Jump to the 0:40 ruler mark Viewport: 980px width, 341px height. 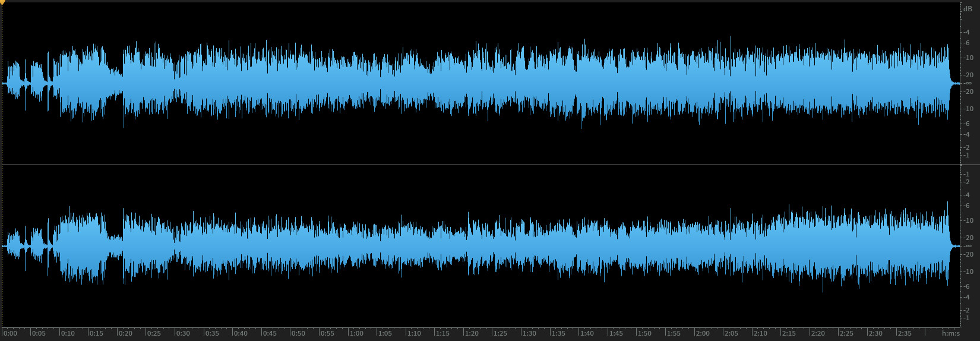[x=241, y=333]
